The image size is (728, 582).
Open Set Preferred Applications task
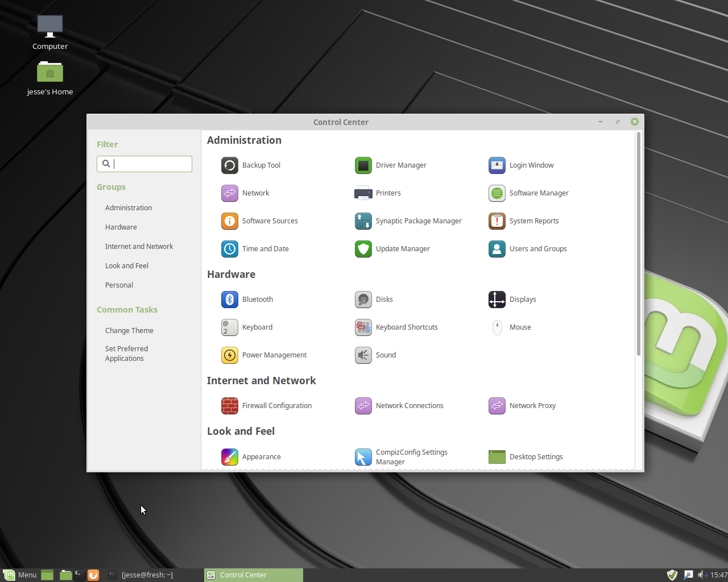(127, 354)
